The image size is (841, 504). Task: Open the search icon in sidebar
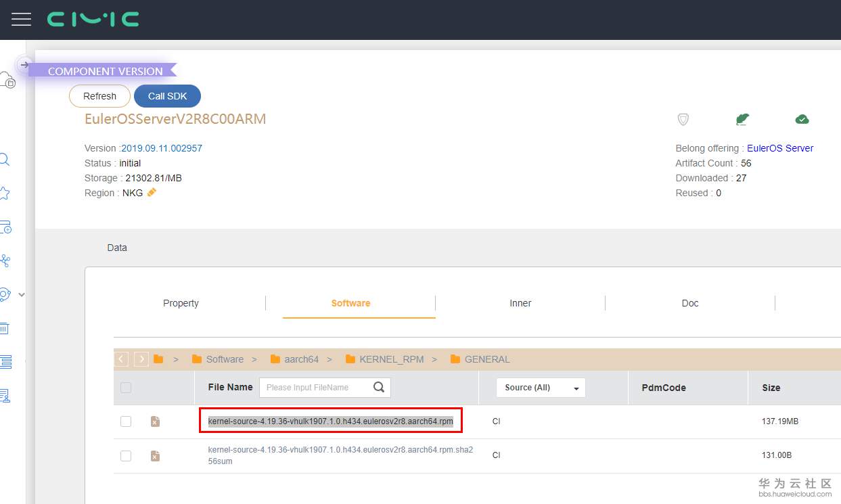coord(4,160)
